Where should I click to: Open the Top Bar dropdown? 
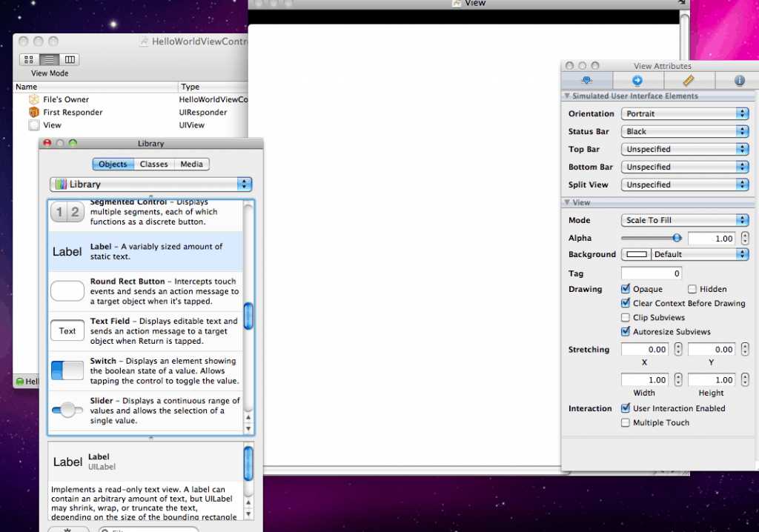tap(685, 149)
